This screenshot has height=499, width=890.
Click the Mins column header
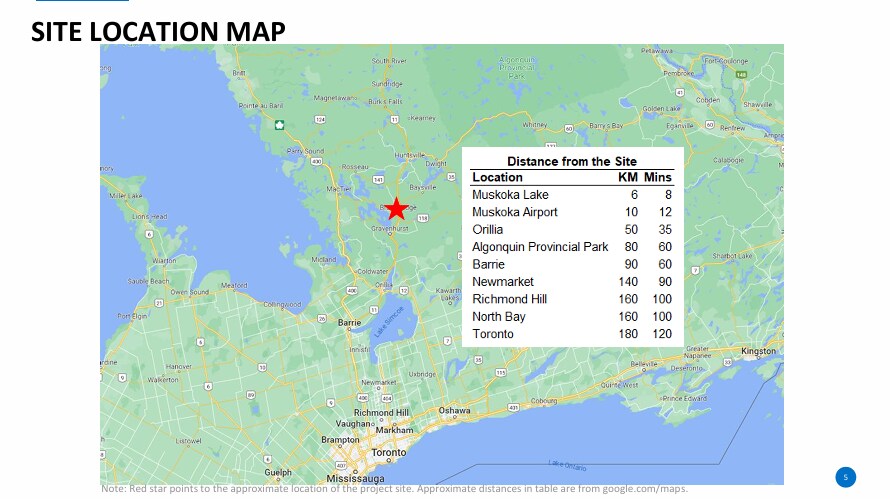(x=658, y=177)
